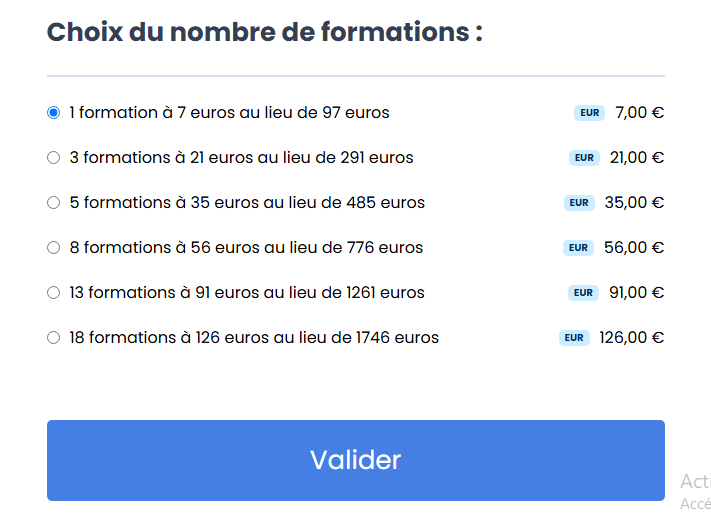This screenshot has height=525, width=711.
Task: Click the "18 formations à 126 euros" label text
Action: click(x=254, y=338)
